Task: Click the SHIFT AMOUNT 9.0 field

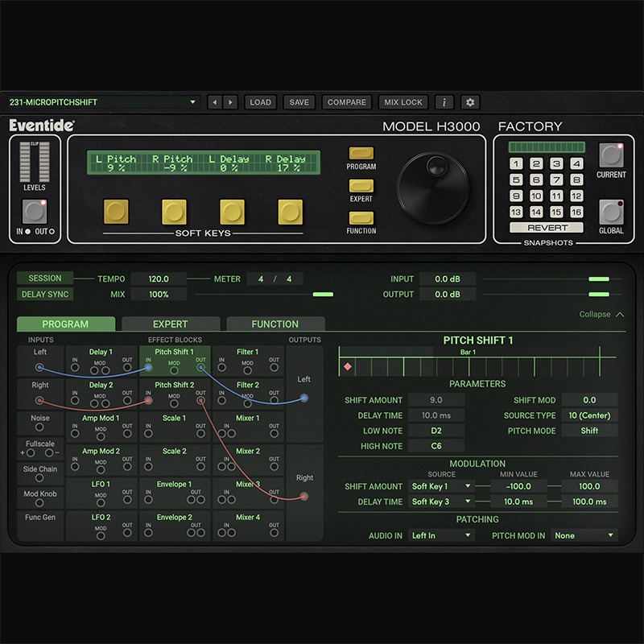Action: coord(436,399)
